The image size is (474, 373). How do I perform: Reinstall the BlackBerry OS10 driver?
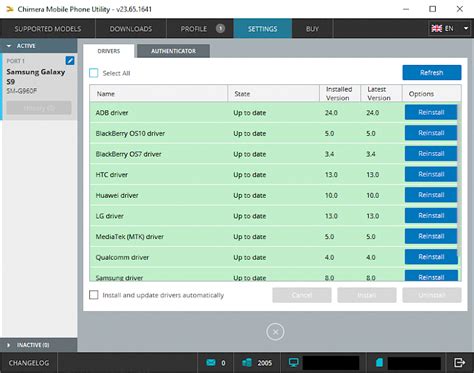(431, 133)
